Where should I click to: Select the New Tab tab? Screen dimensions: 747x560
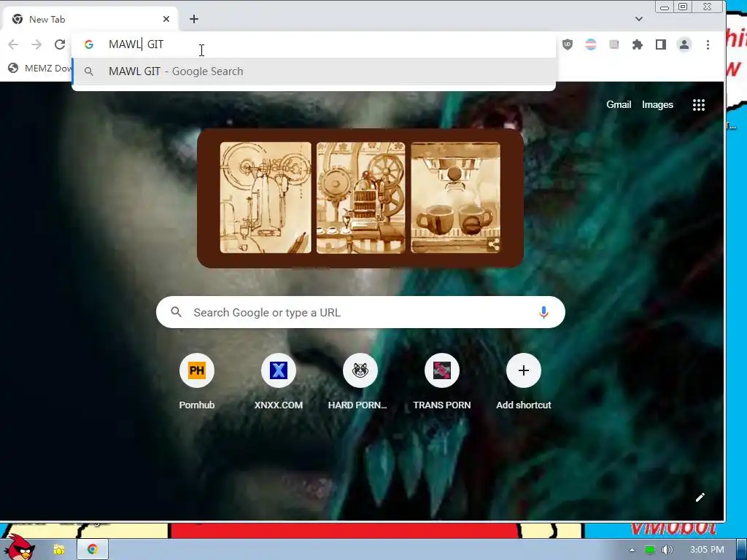(x=90, y=19)
